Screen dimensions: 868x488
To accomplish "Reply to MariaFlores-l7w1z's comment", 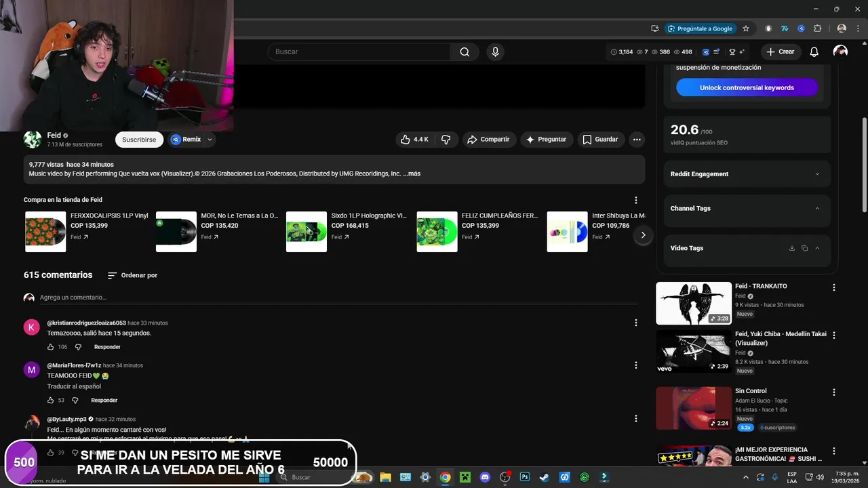I will coord(104,401).
